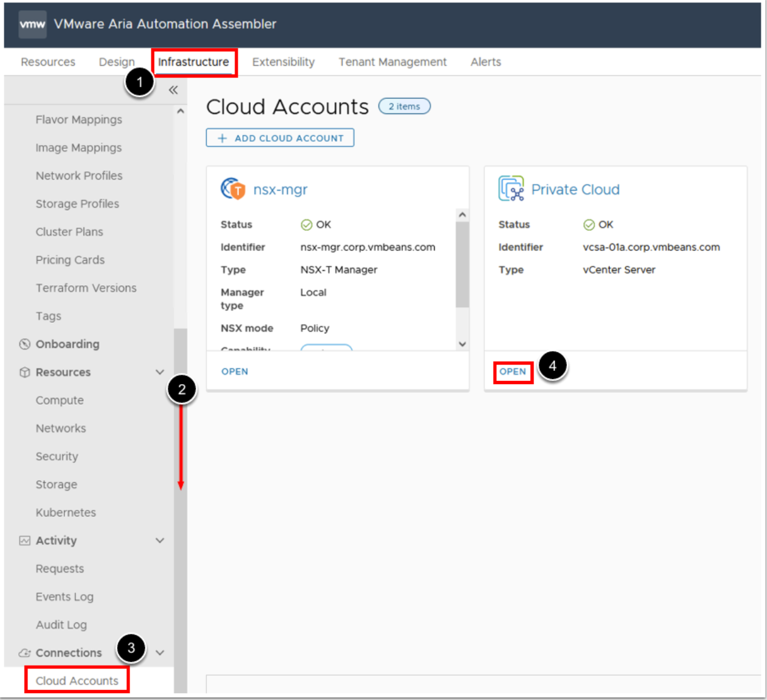Select Image Mappings in sidebar
767x700 pixels.
tap(79, 148)
